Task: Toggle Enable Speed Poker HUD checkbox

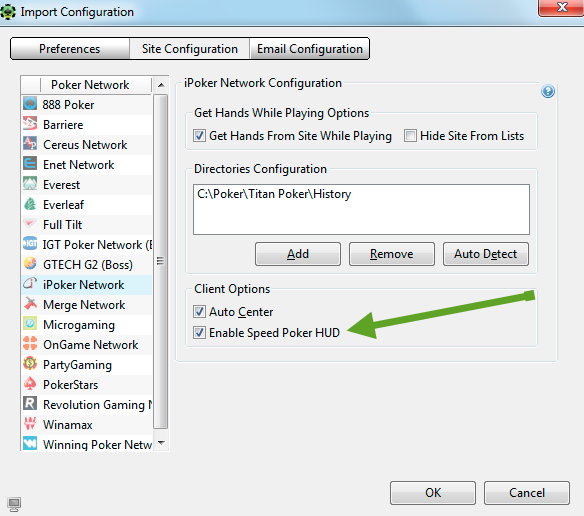Action: (199, 332)
